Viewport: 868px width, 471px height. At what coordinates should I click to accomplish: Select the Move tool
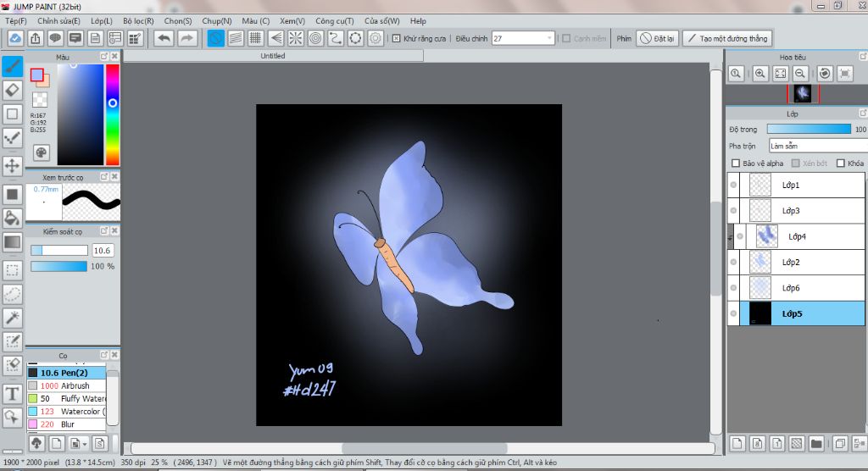pyautogui.click(x=12, y=165)
